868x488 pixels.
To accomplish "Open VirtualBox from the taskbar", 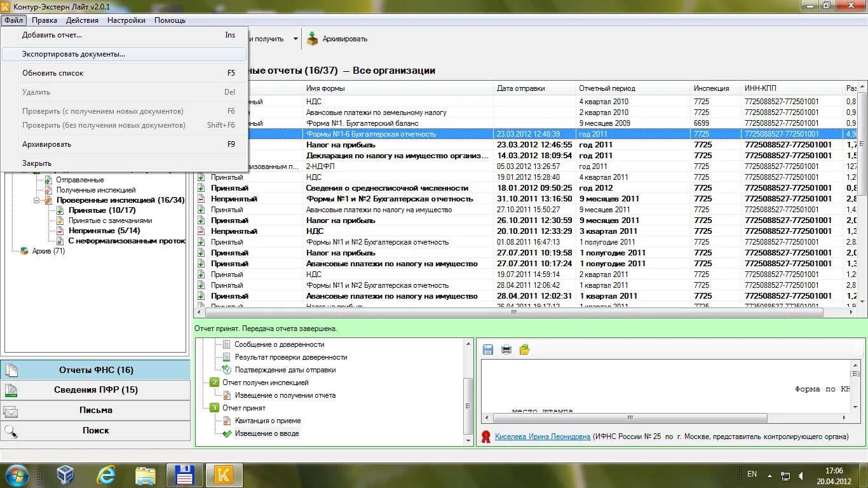I will [65, 475].
